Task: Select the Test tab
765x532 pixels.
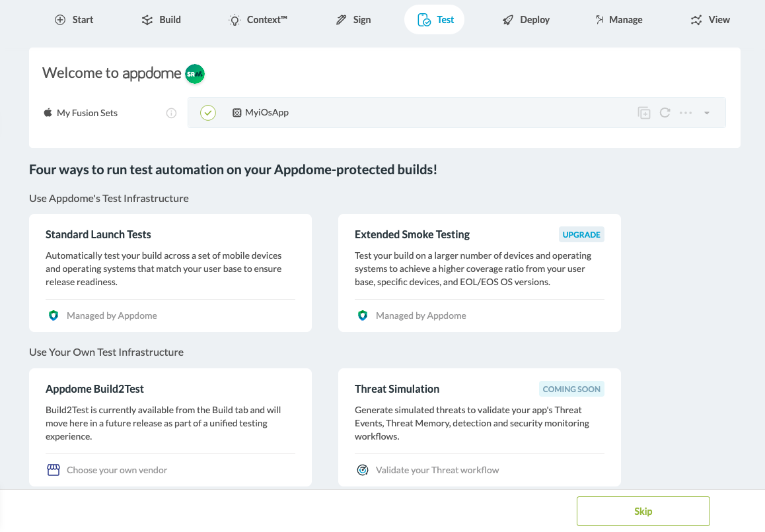Action: point(434,20)
